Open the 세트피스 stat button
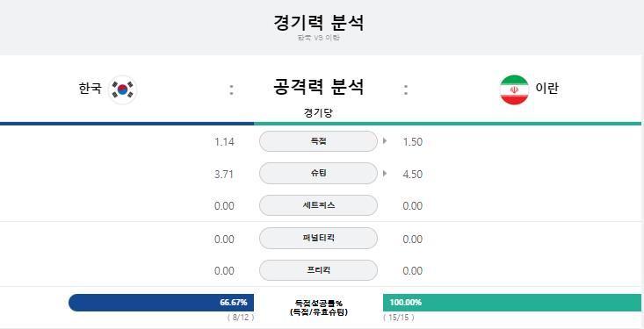This screenshot has width=644, height=329. click(x=318, y=205)
